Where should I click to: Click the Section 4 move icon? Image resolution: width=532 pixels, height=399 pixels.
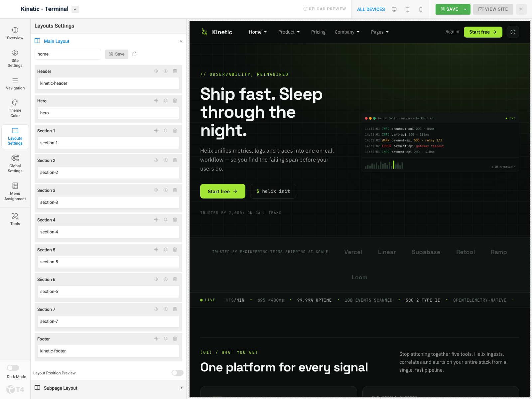156,220
